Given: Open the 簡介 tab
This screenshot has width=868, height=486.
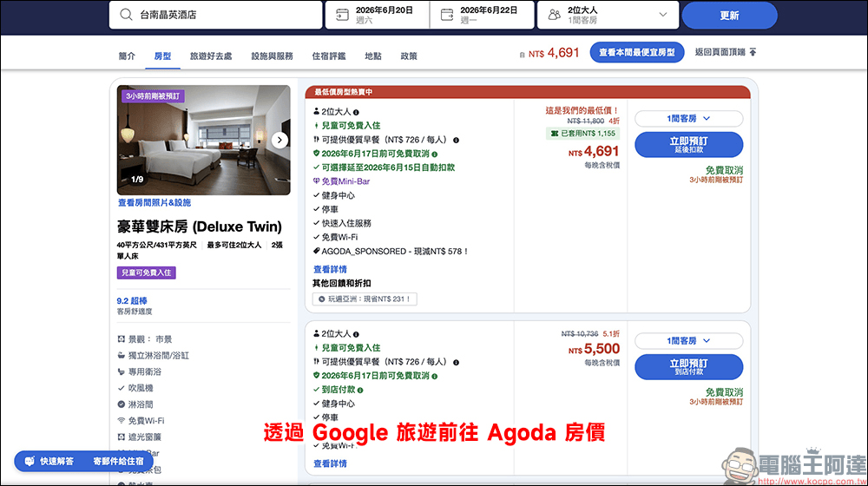Looking at the screenshot, I should pos(127,56).
